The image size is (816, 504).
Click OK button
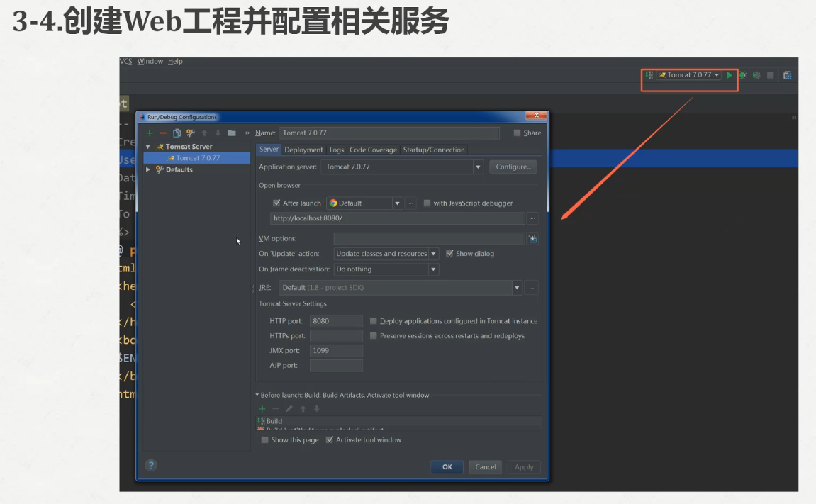(x=447, y=467)
